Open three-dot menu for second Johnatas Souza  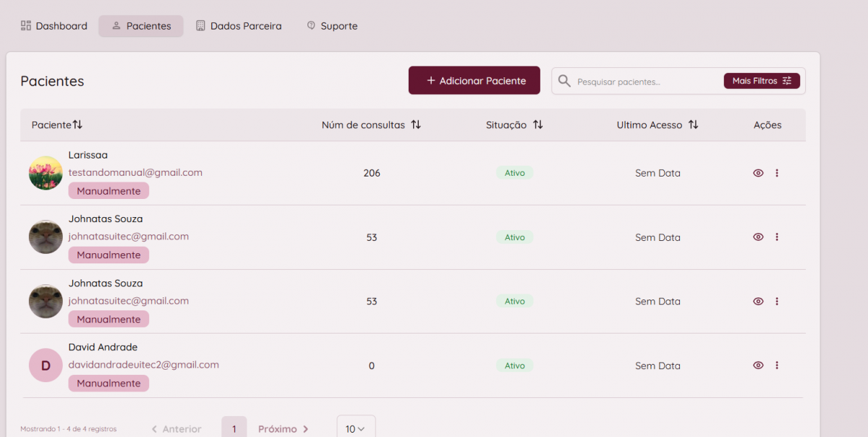tap(777, 301)
